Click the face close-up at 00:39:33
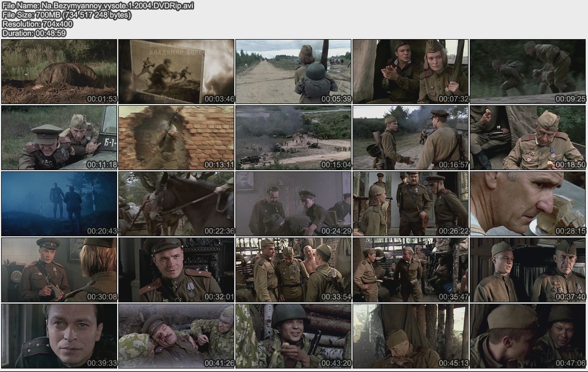 pyautogui.click(x=59, y=336)
